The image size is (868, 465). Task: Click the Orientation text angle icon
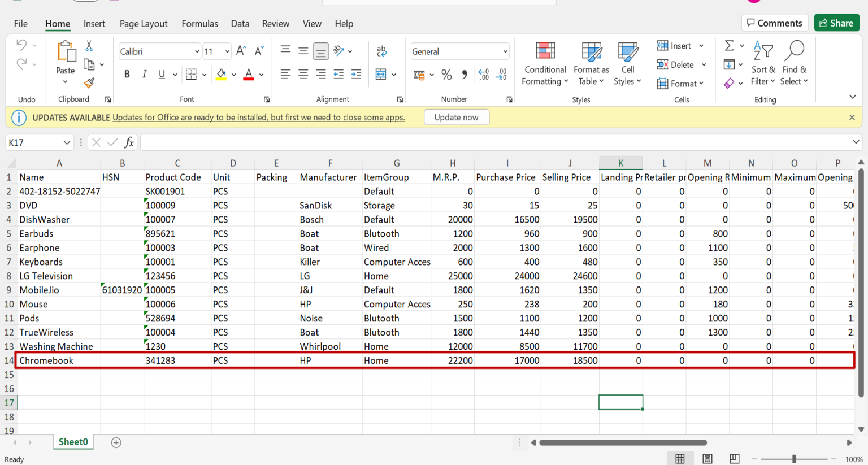pyautogui.click(x=339, y=51)
